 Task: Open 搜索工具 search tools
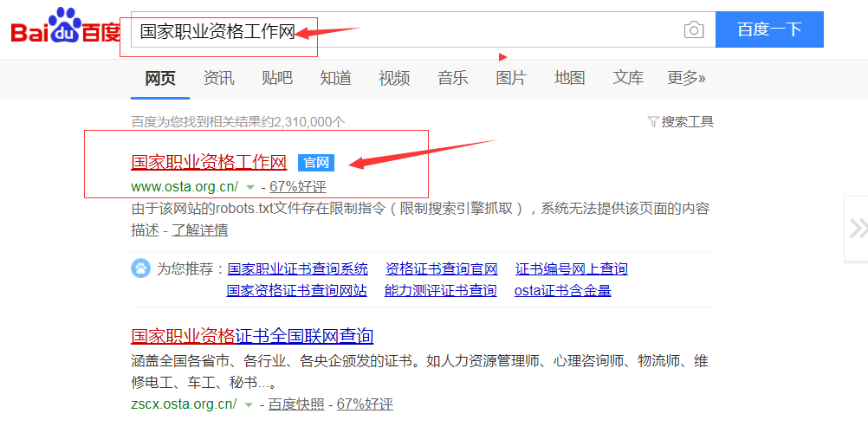(x=688, y=122)
